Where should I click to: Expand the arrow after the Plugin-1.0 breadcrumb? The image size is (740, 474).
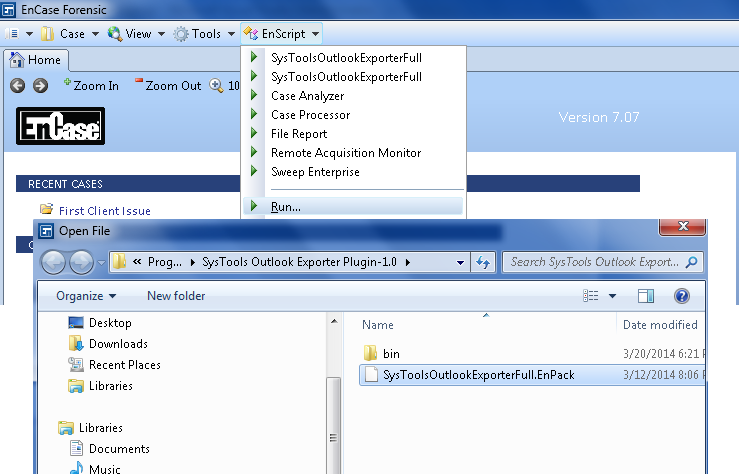point(407,262)
